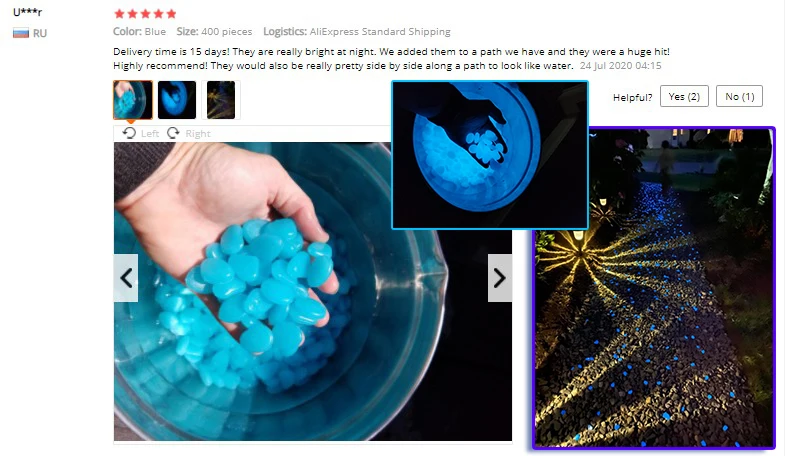Go to previous image arrow

pos(126,278)
